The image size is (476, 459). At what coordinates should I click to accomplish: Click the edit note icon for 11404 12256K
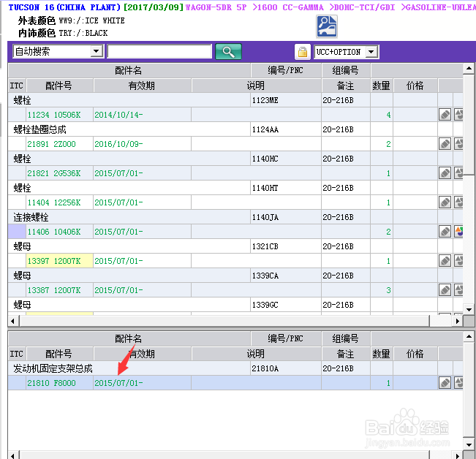point(445,202)
